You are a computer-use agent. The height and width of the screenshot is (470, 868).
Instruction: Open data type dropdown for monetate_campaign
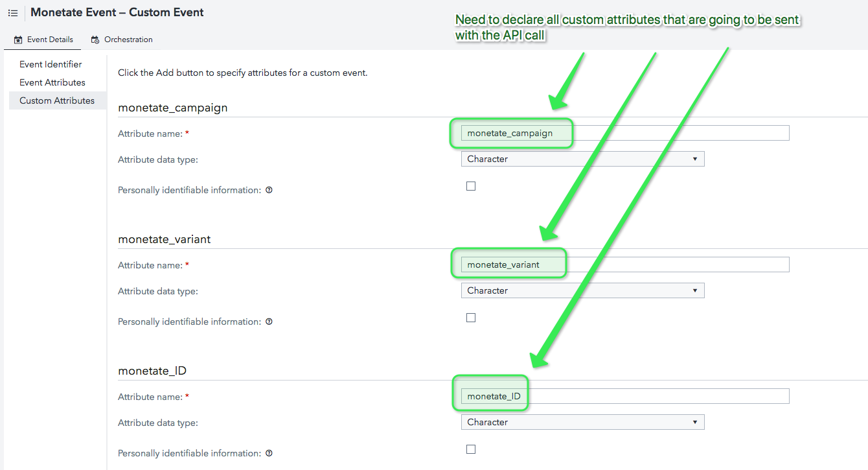point(582,159)
